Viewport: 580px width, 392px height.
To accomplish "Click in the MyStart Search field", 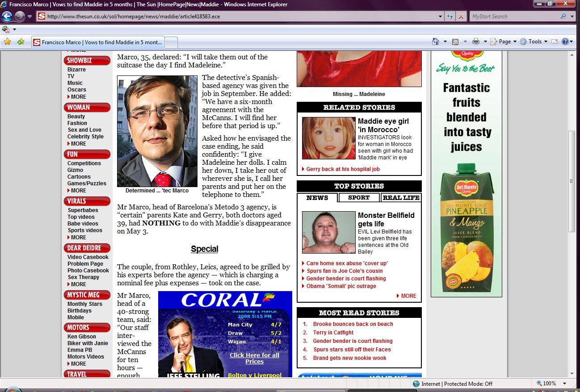I will click(514, 17).
